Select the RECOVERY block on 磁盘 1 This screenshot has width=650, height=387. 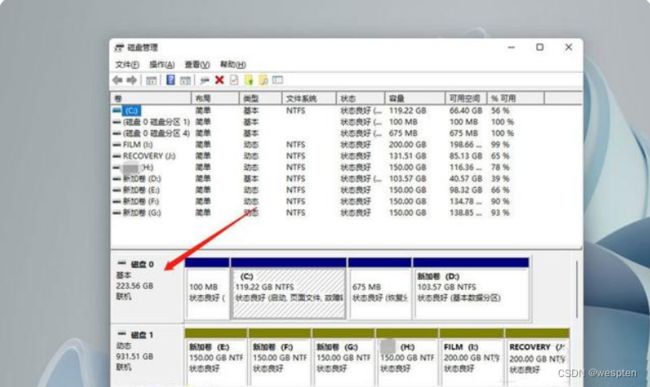(537, 358)
